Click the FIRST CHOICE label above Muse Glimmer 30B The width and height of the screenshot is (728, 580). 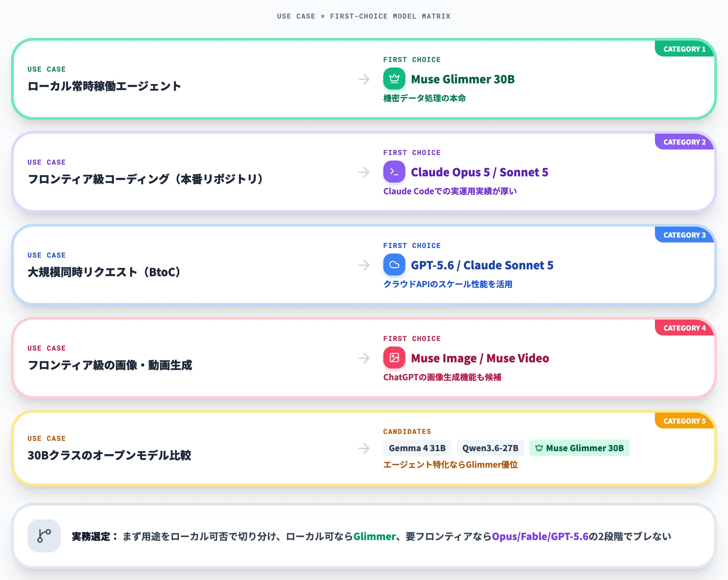pos(412,60)
